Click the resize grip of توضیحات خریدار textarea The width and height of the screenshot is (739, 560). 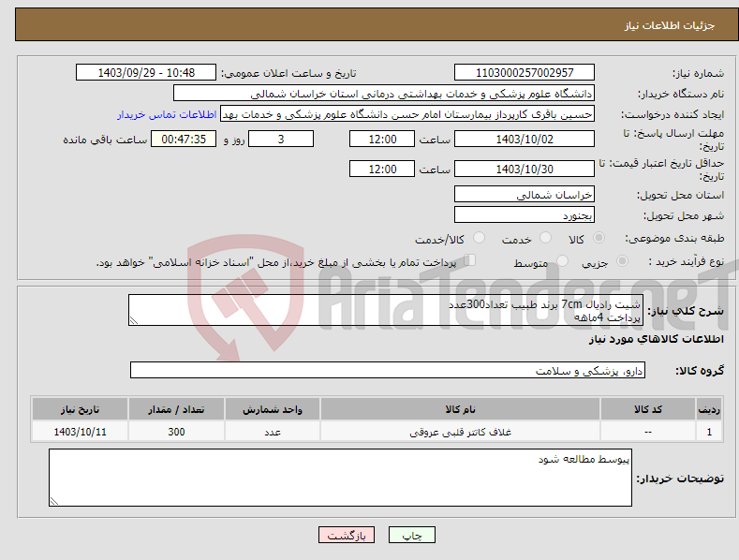pos(54,501)
